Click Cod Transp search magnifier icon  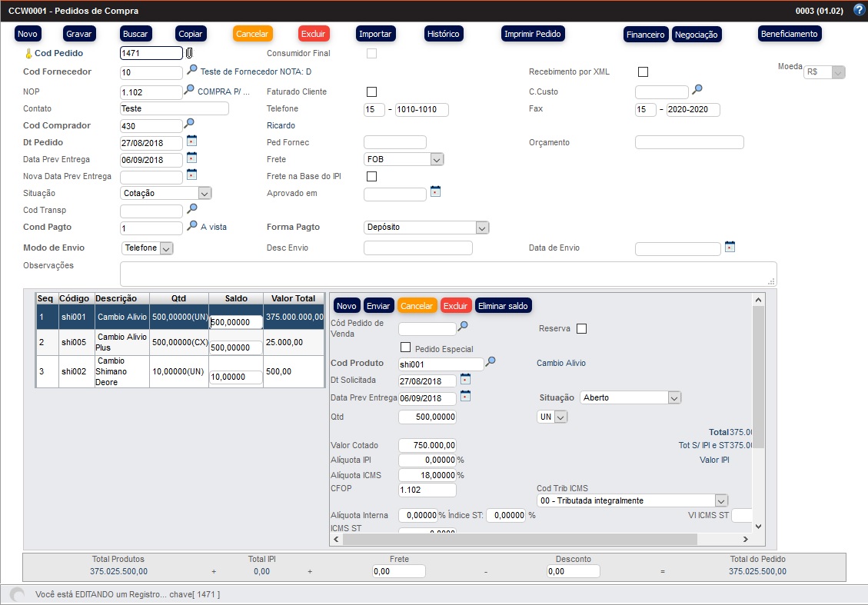click(x=191, y=208)
